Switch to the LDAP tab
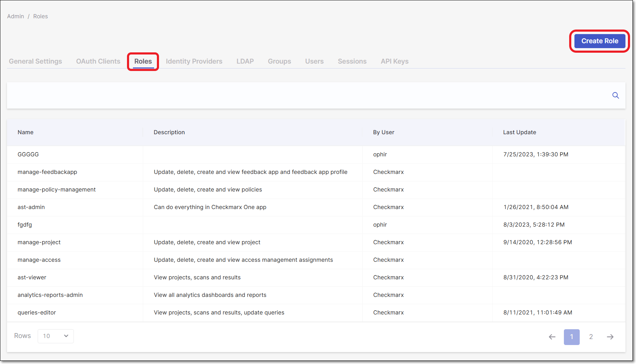 [x=245, y=61]
